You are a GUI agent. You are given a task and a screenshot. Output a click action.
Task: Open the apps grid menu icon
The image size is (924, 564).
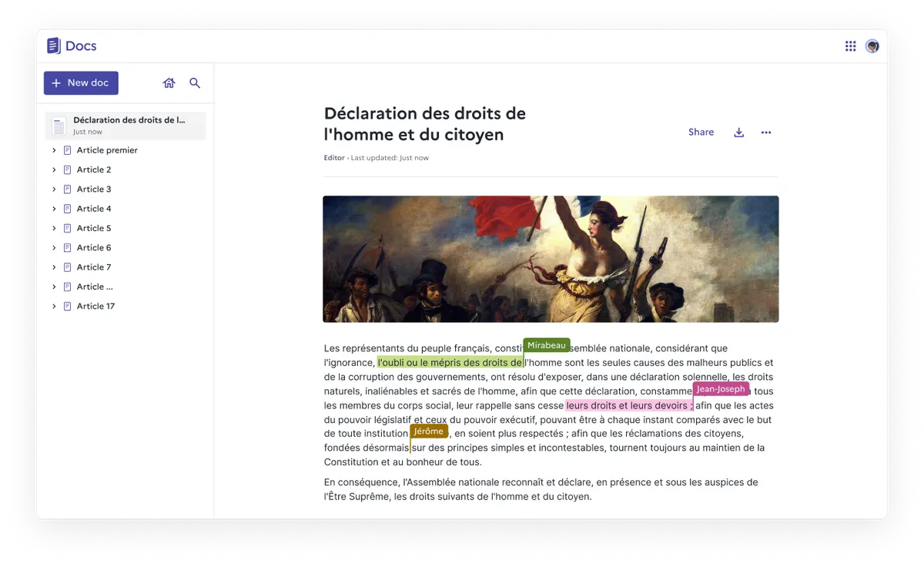click(x=850, y=46)
